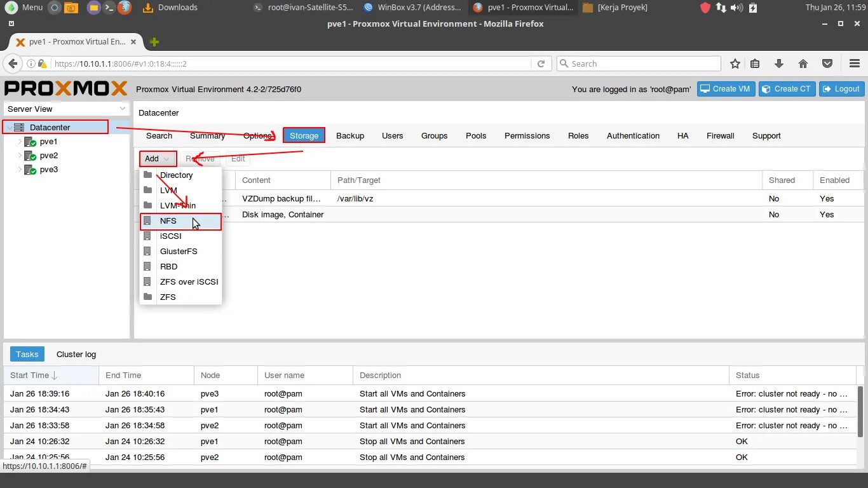Toggle the Add storage dropdown button

[158, 159]
